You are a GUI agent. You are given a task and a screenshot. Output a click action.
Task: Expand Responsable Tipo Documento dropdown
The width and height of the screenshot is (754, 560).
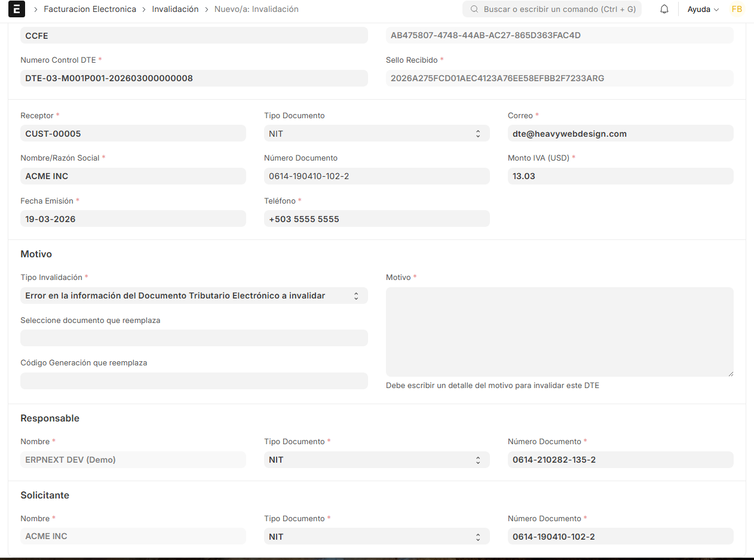376,460
